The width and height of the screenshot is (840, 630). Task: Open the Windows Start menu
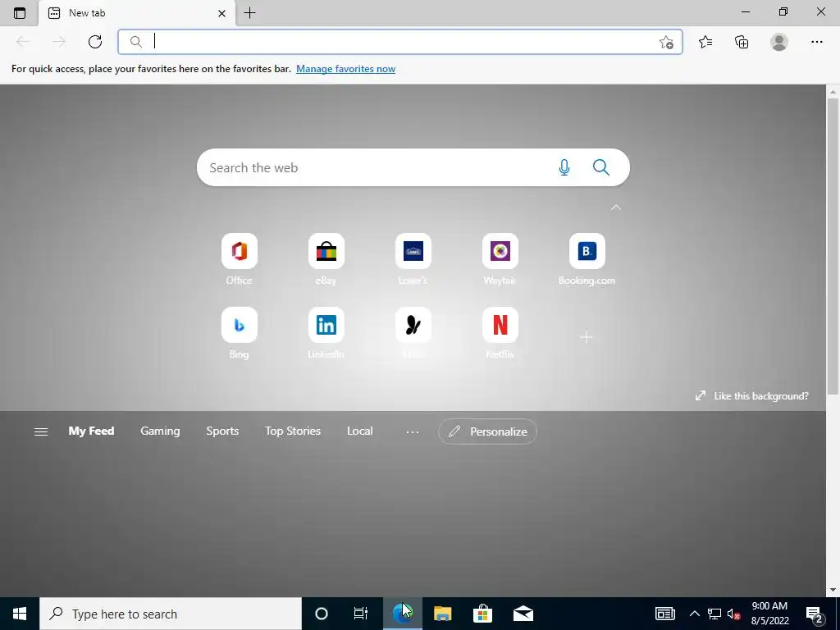click(20, 614)
